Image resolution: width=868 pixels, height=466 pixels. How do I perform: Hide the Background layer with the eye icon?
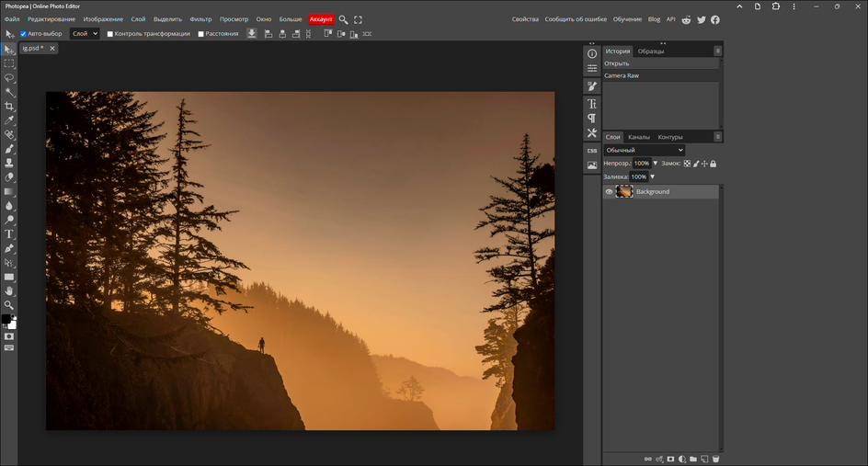pos(609,192)
